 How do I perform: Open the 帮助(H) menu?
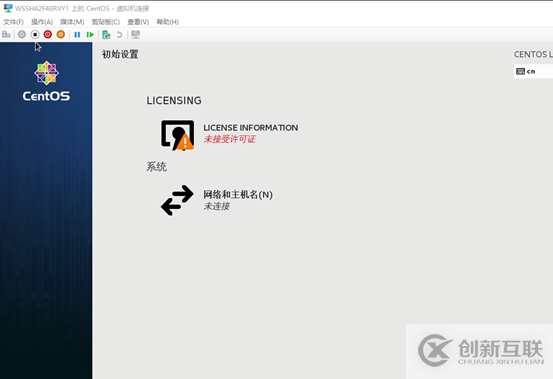tap(168, 22)
